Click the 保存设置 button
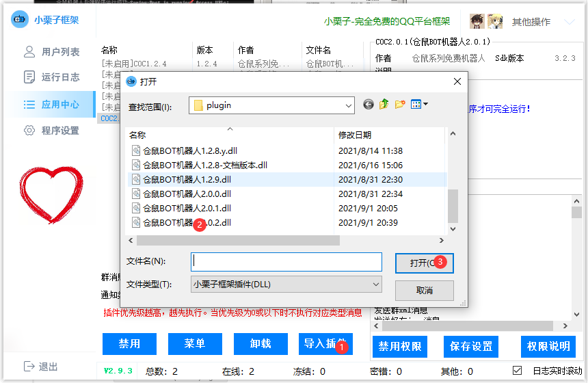This screenshot has height=383, width=588. 471,346
